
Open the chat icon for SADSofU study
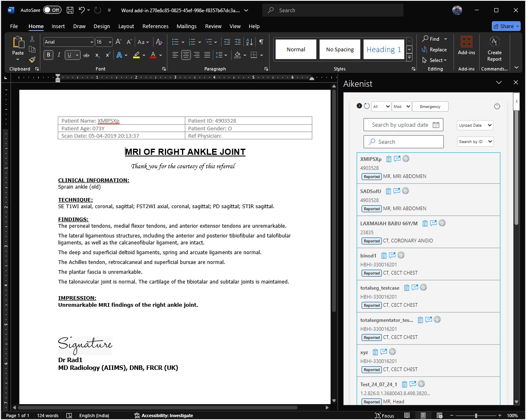[397, 191]
